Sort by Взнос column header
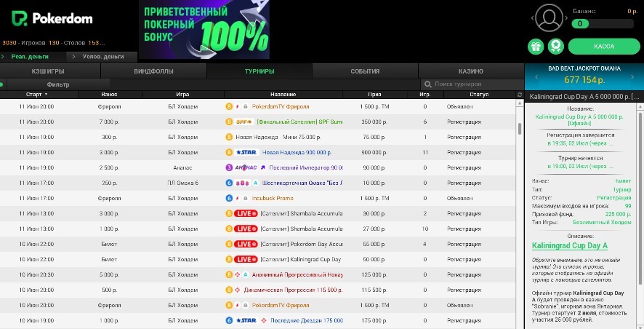Image resolution: width=644 pixels, height=329 pixels. (109, 95)
